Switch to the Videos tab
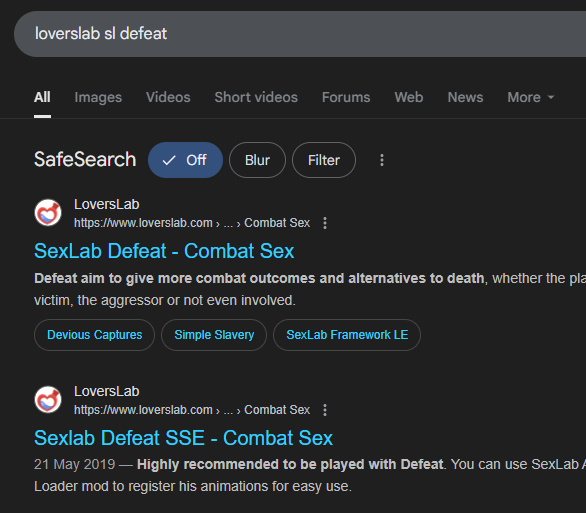Viewport: 586px width, 513px height. (x=168, y=97)
